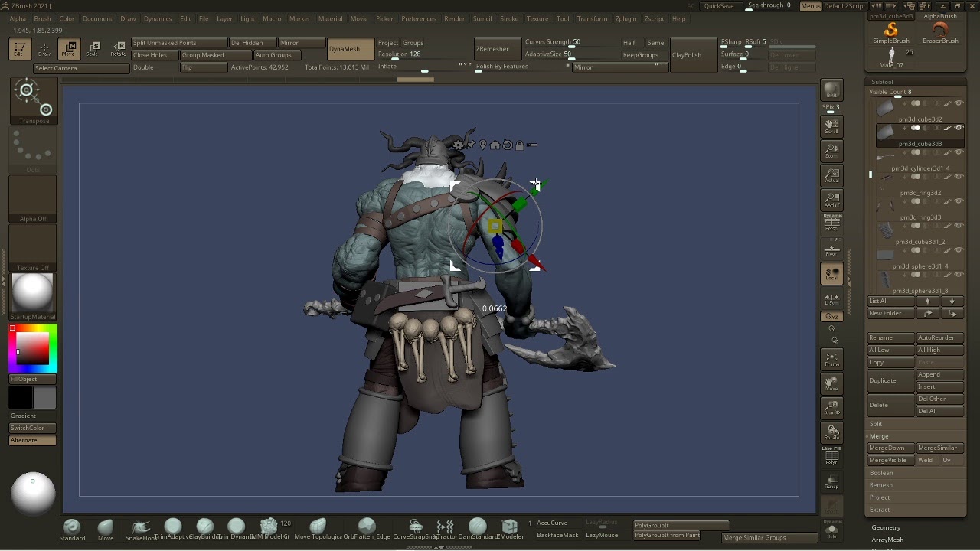Enable the BackfaceMask option
The image size is (980, 551).
point(557,535)
